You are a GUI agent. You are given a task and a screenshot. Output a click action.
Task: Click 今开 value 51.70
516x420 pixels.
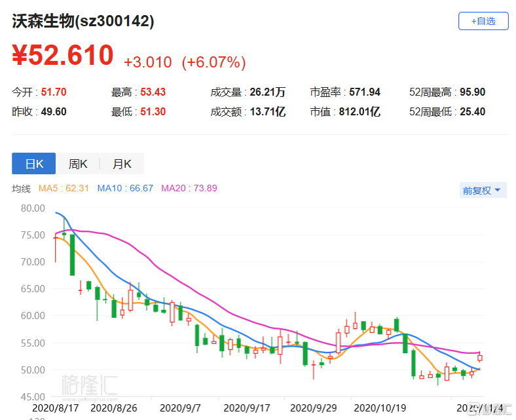tap(54, 92)
